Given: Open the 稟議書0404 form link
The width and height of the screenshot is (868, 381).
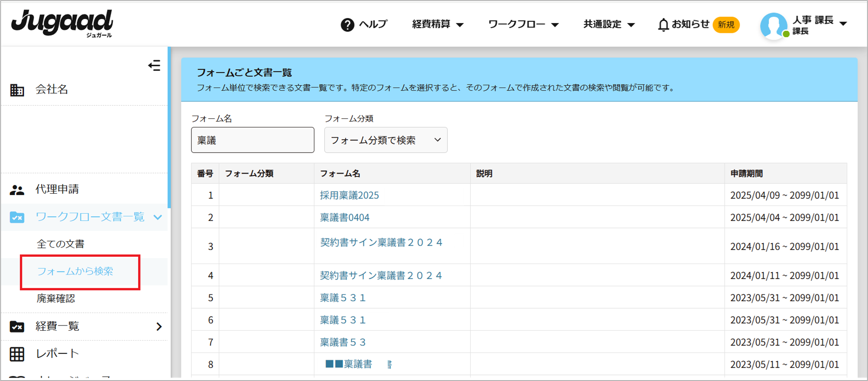Looking at the screenshot, I should [344, 218].
